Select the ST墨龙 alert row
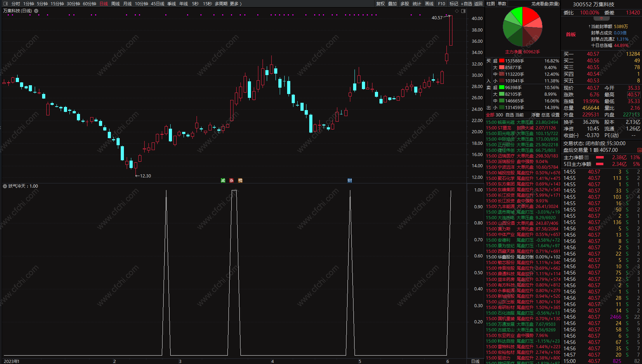Screen dimensions: 642x364 click(523, 128)
